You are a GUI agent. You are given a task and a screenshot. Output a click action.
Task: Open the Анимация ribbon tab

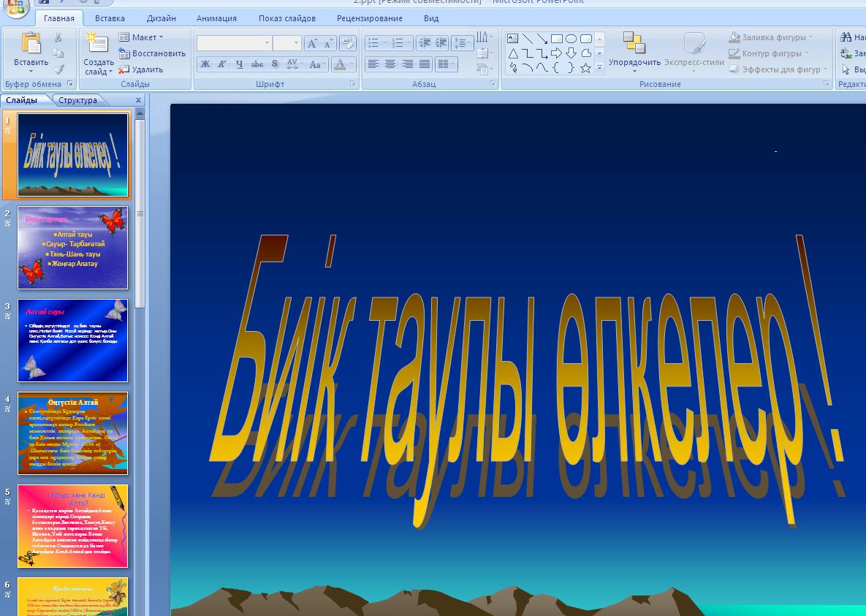point(216,18)
